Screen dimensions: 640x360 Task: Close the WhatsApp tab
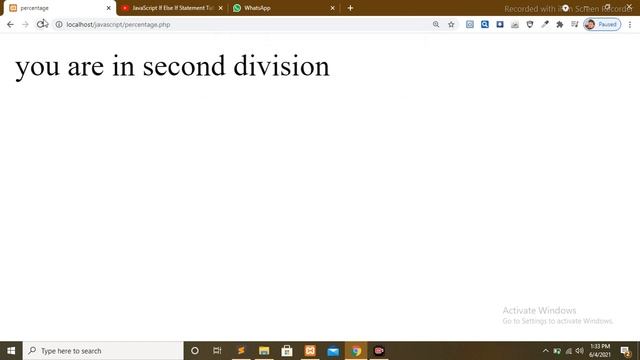point(332,8)
